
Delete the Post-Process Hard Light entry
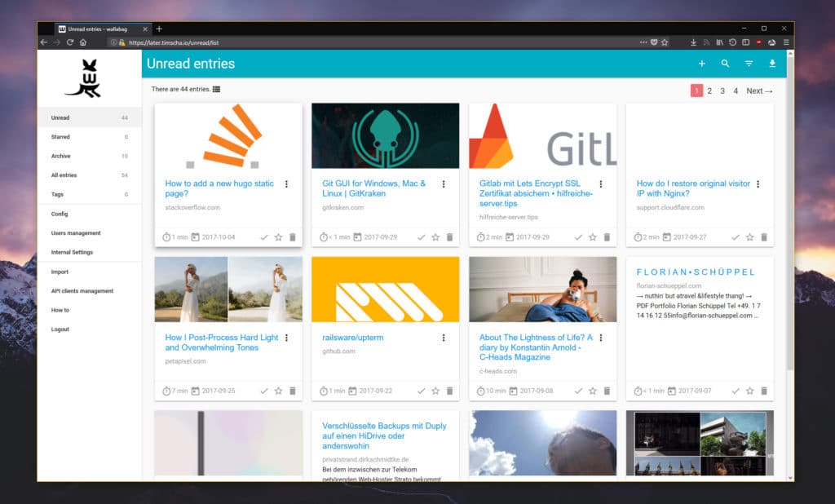pyautogui.click(x=293, y=391)
